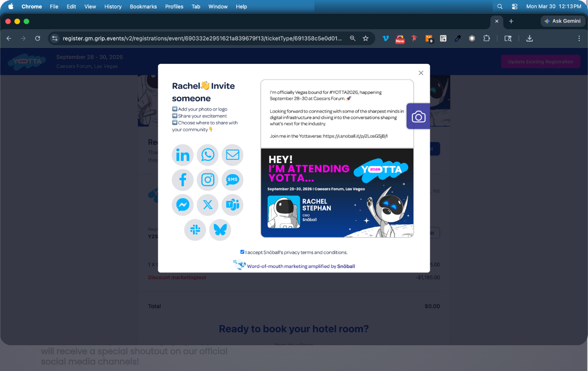
Task: Toggle Snöball privacy terms acceptance checkbox
Action: coord(242,252)
